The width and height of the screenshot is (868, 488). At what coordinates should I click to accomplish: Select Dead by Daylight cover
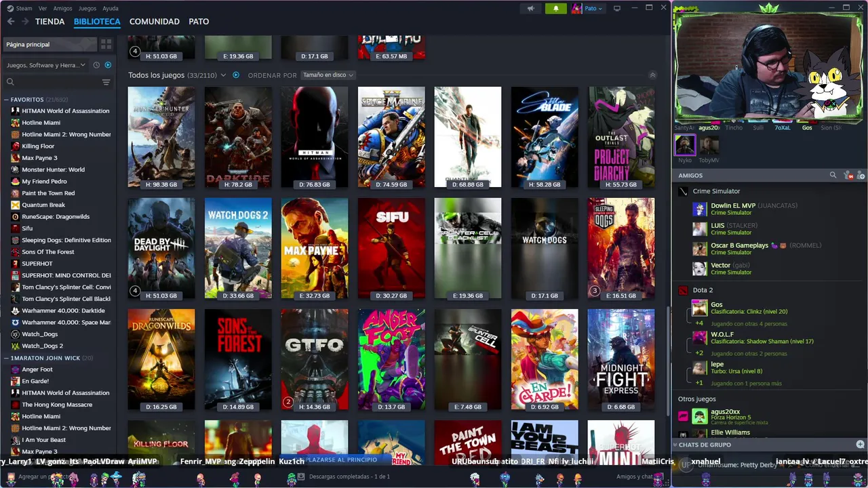coord(161,248)
